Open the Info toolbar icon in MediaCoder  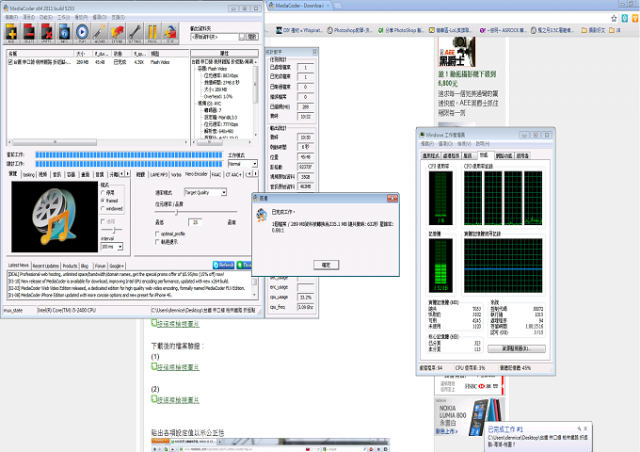coord(64,33)
